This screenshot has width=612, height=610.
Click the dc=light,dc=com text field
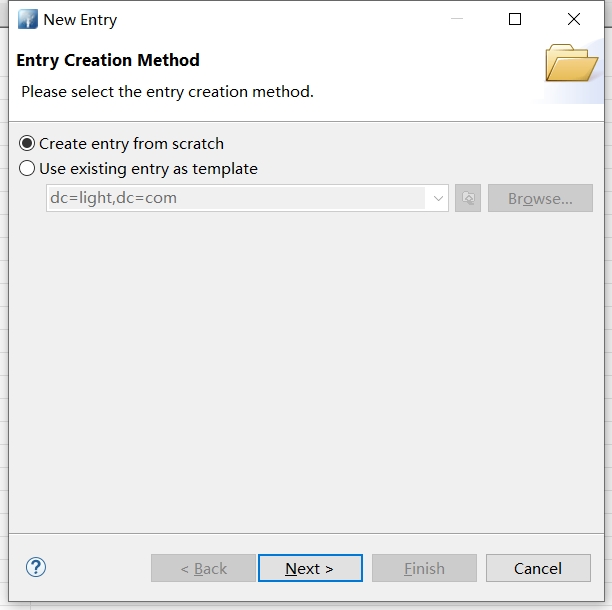click(236, 198)
